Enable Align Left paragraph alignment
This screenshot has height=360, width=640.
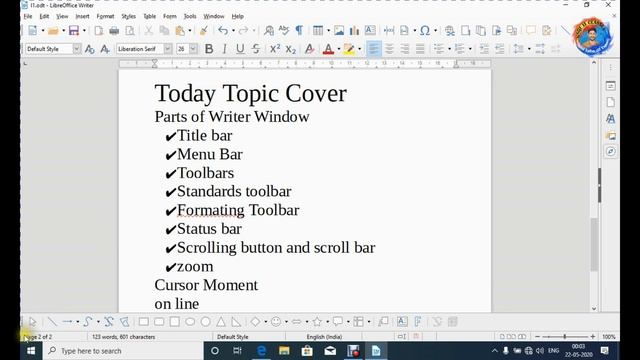pyautogui.click(x=373, y=49)
